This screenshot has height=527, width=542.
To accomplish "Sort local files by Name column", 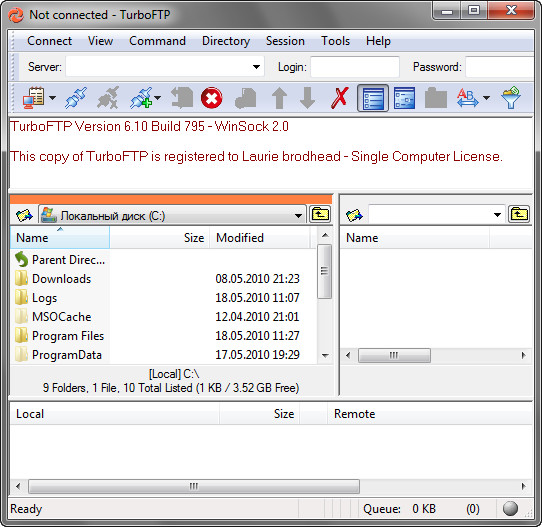I will [x=60, y=237].
